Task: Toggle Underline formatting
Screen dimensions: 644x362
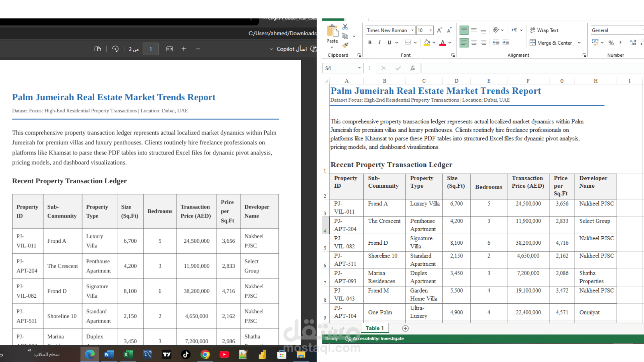Action: click(x=389, y=43)
